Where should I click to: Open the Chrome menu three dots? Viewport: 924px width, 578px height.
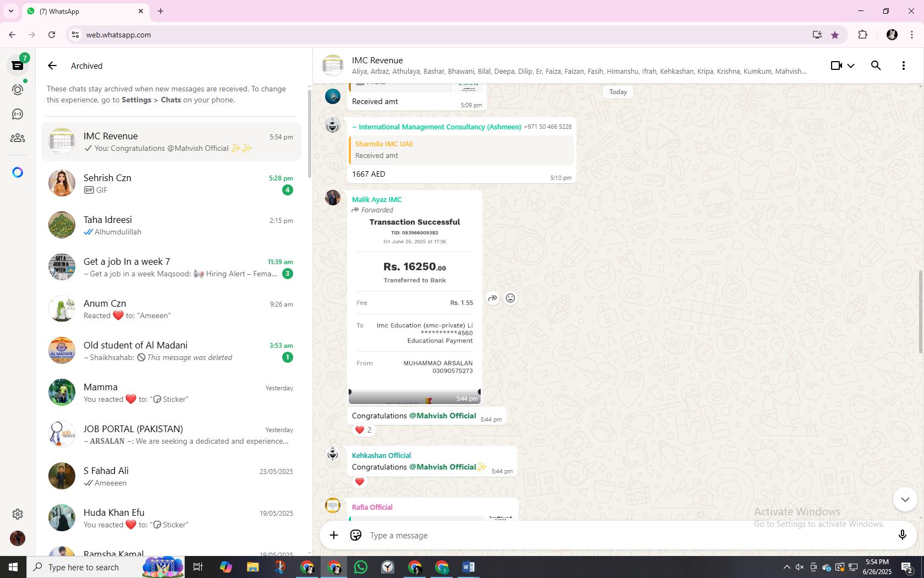point(912,35)
